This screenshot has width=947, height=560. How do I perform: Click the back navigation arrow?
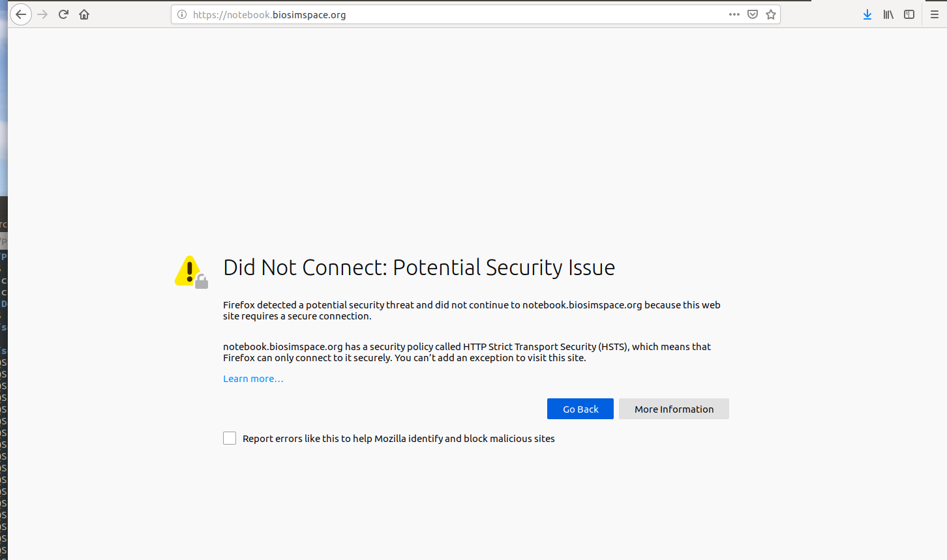click(21, 14)
